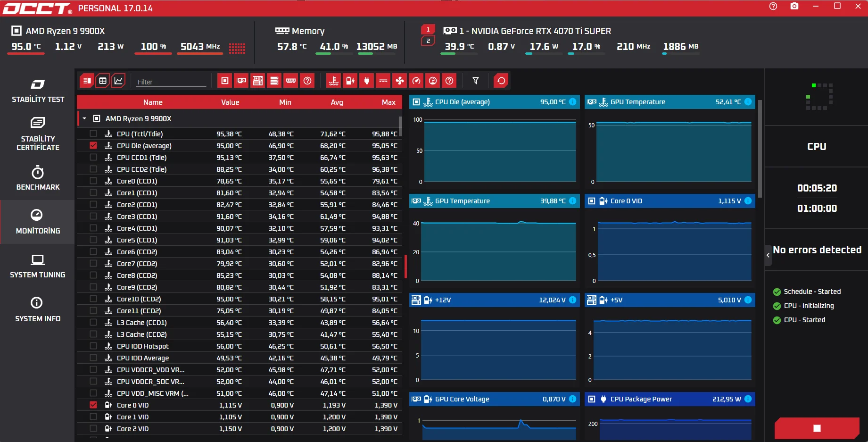Show info for +5V graph
868x442 pixels.
pyautogui.click(x=748, y=300)
